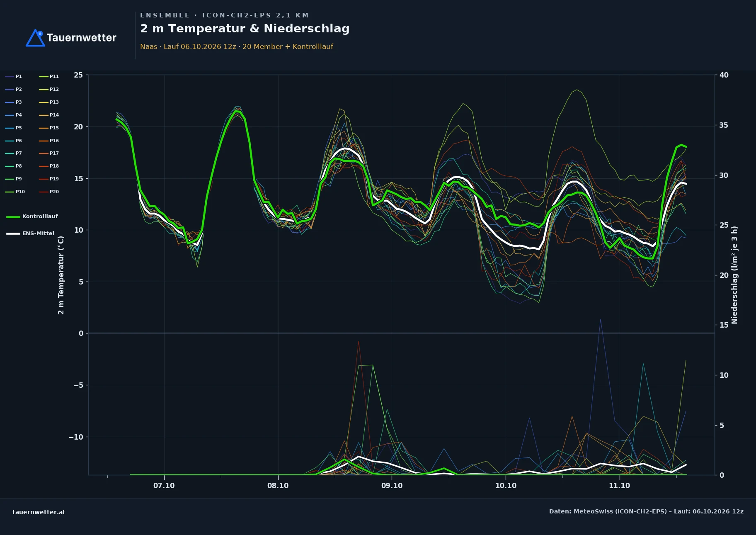Select legend entry P10

pos(15,192)
